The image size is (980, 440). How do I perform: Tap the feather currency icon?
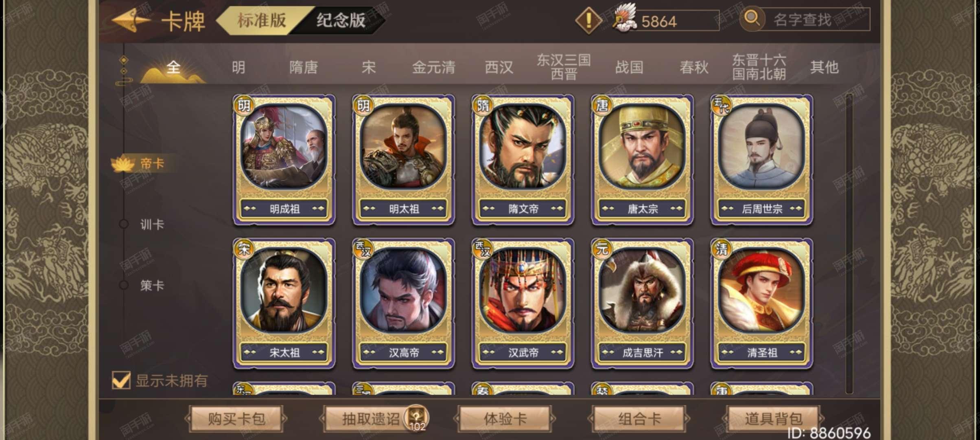(x=625, y=18)
